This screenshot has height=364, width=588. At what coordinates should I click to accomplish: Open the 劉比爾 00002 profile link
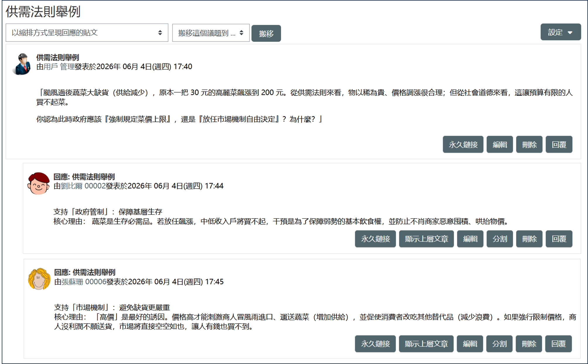coord(83,186)
